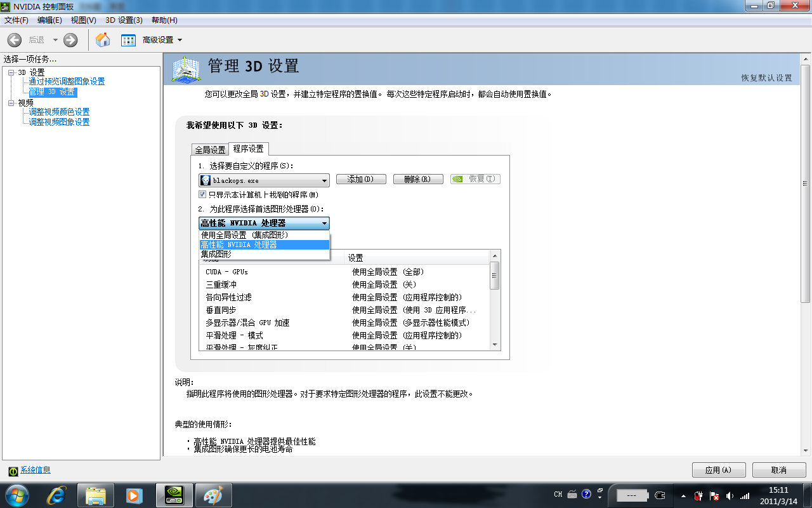This screenshot has width=812, height=508.
Task: Choose 高性能 NVIDIA 处理器 in dropdown list
Action: (x=264, y=244)
